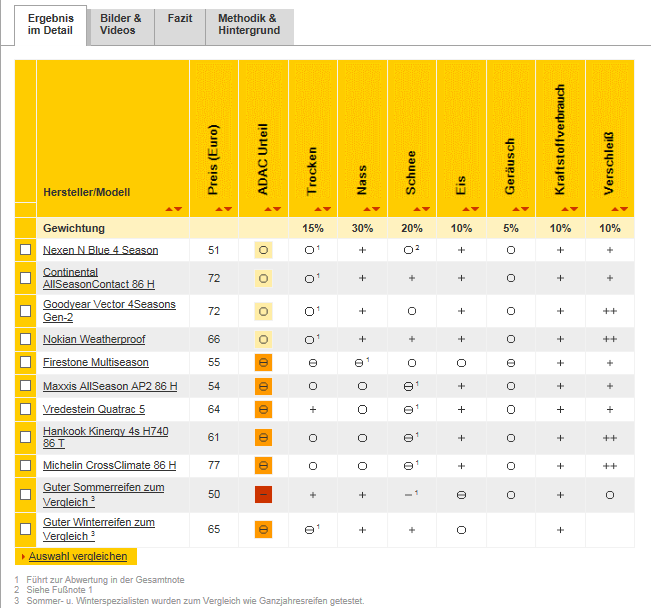Screen dimensions: 651x608
Task: Sort Schnee column descending arrow
Action: coord(426,209)
